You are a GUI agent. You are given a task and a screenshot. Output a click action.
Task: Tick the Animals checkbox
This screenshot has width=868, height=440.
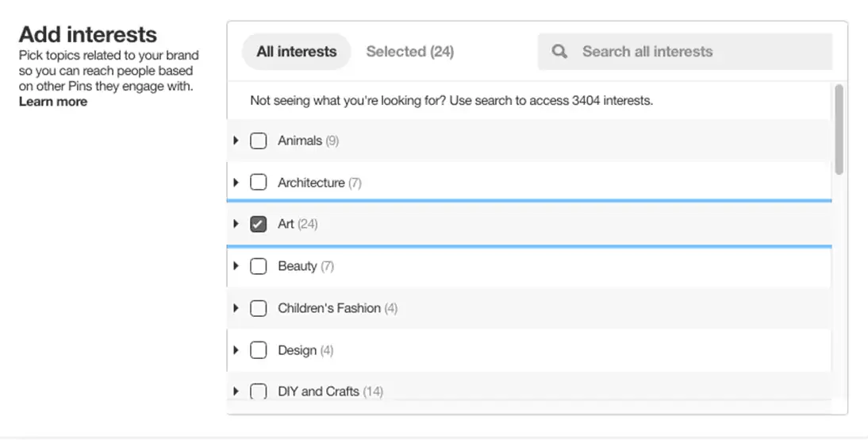pos(258,141)
